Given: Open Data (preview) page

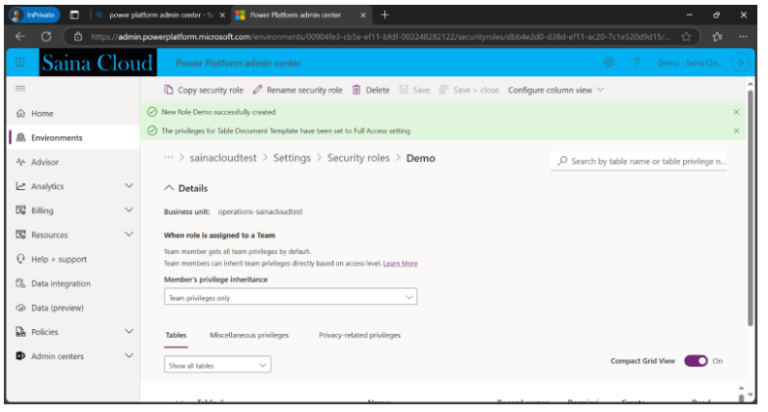Looking at the screenshot, I should [x=57, y=308].
